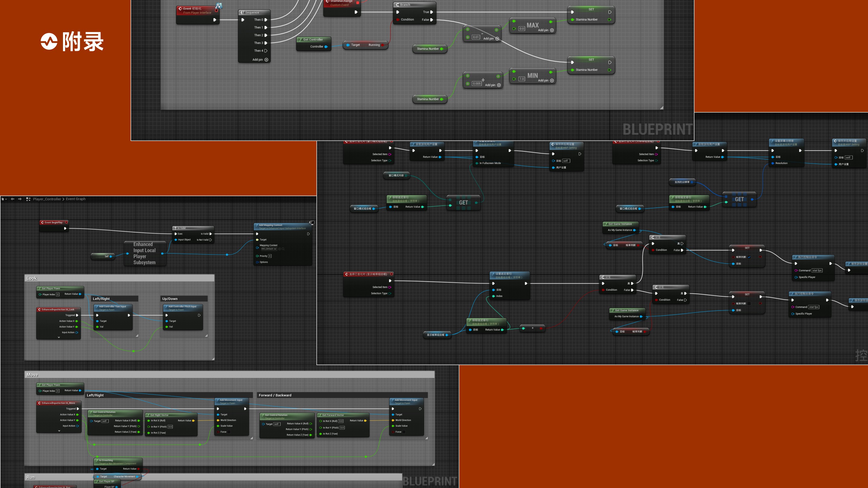Click the 选择已变化时 (显示帧率组合框) event icon

[x=346, y=274]
